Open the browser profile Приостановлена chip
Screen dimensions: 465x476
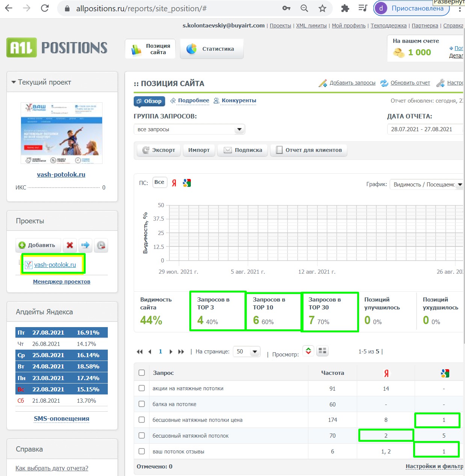[x=412, y=8]
